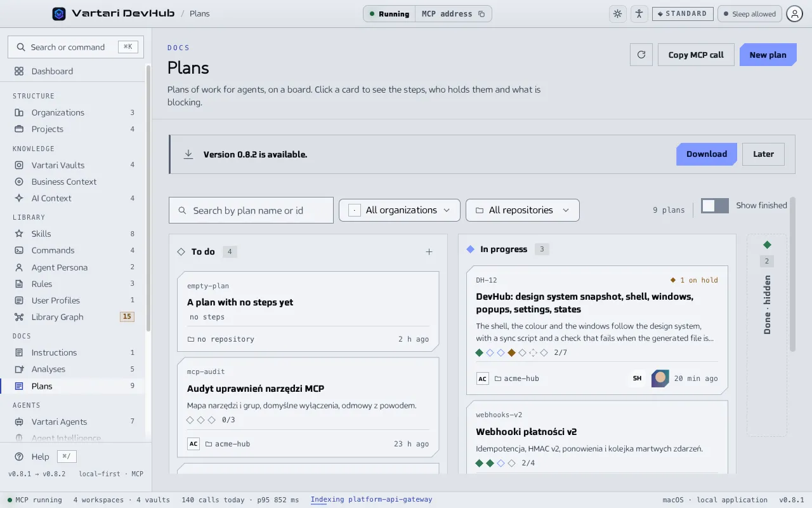Open the user account avatar menu
812x508 pixels.
point(794,13)
